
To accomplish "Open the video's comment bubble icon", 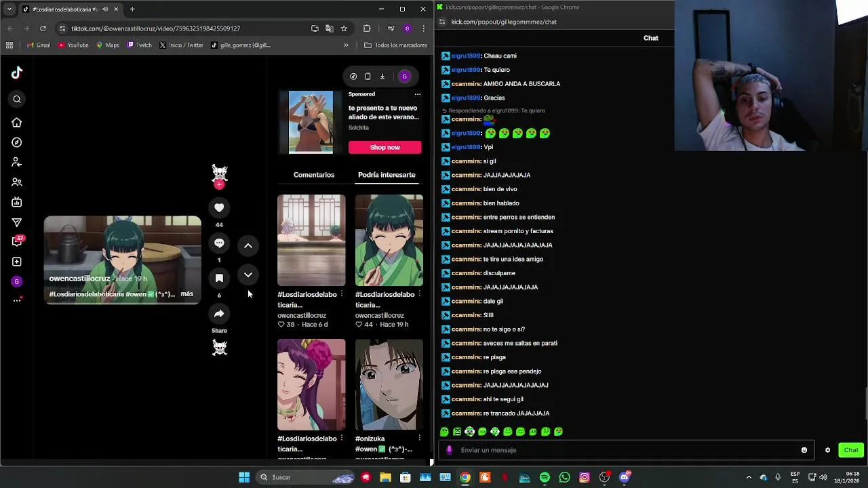I will pyautogui.click(x=219, y=243).
